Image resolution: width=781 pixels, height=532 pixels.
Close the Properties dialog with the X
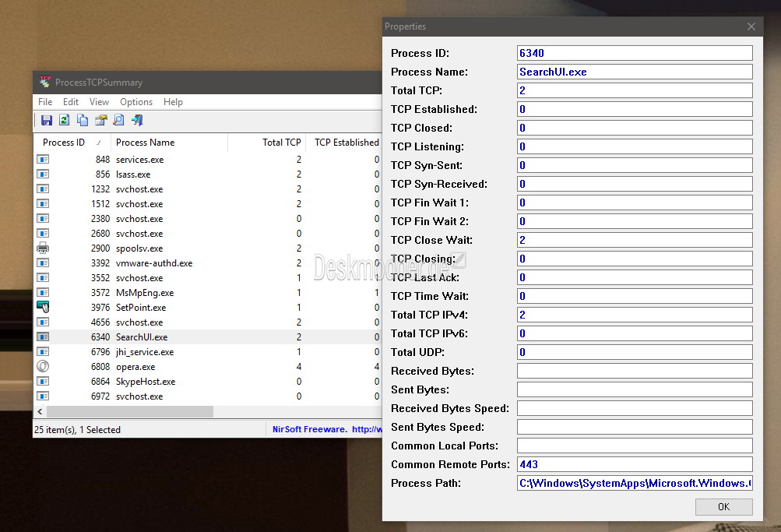(x=751, y=26)
